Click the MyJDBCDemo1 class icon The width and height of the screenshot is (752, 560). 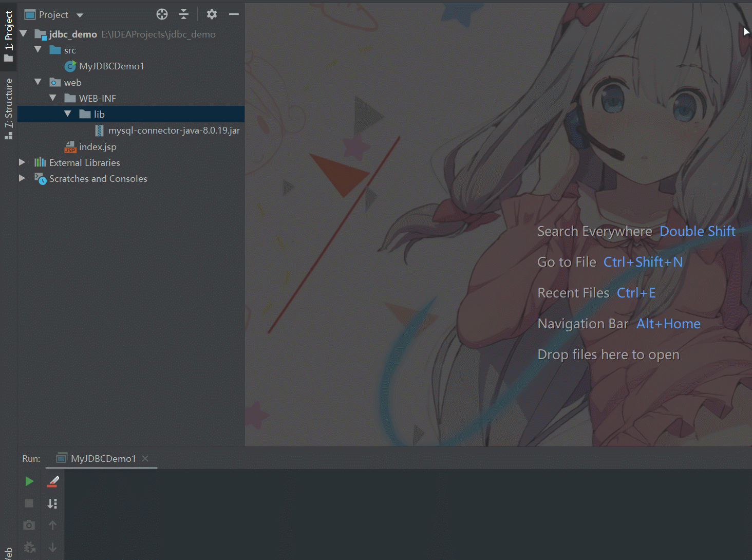coord(70,66)
